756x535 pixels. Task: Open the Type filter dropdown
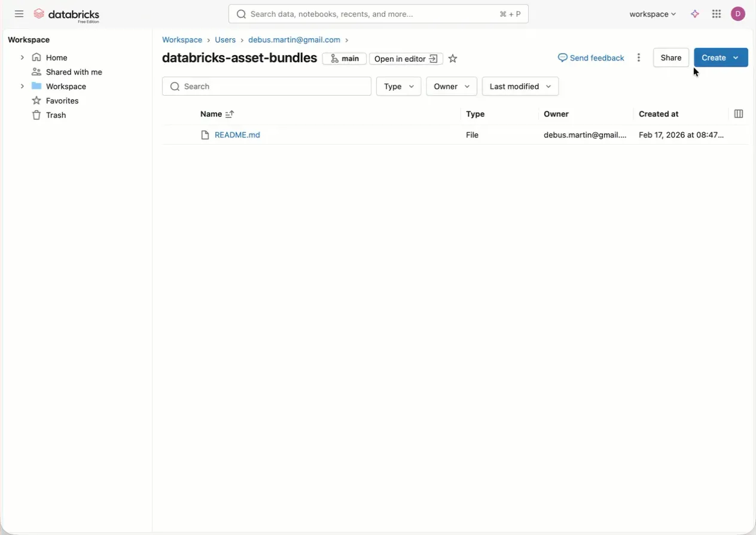398,86
